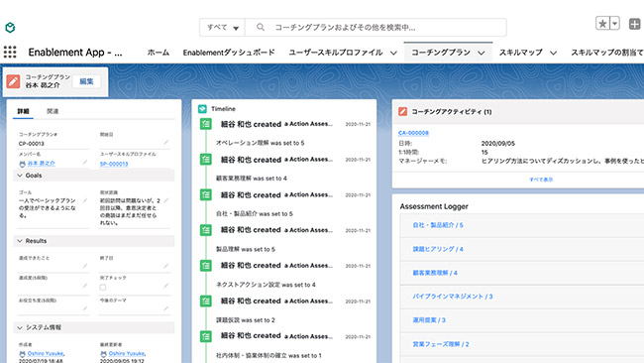Select the コーチングプラン navigation tab
Screen dimensions: 644x363
[441, 53]
